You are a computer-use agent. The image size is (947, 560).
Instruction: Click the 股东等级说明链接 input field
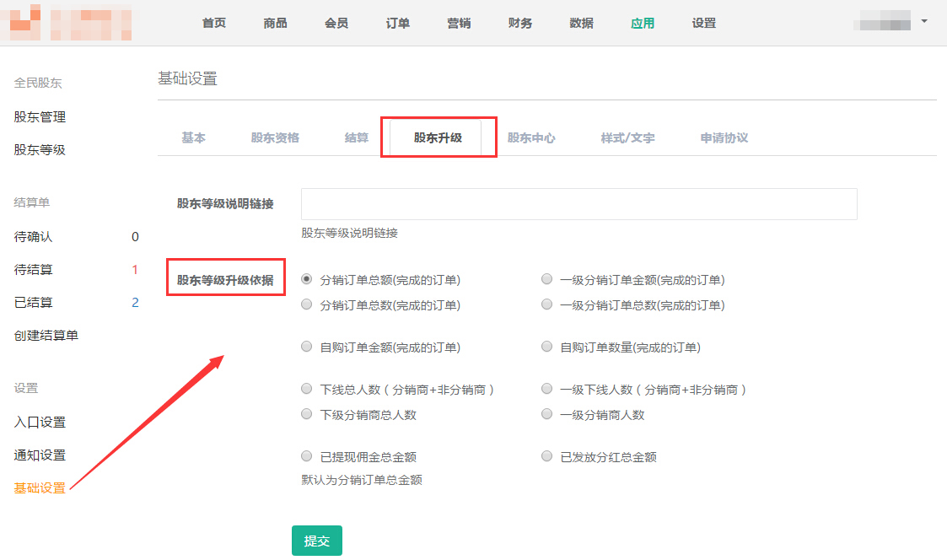578,204
